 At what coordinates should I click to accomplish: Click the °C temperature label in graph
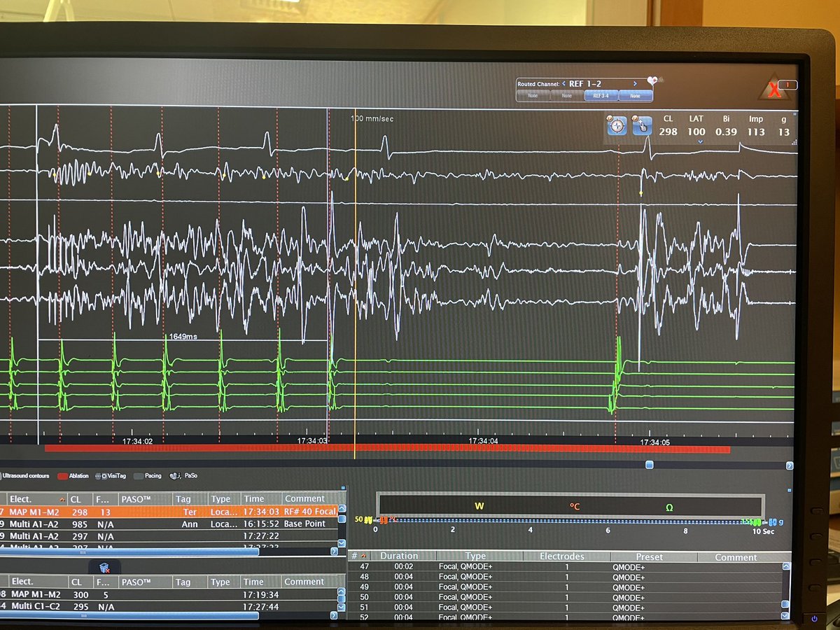click(x=575, y=506)
